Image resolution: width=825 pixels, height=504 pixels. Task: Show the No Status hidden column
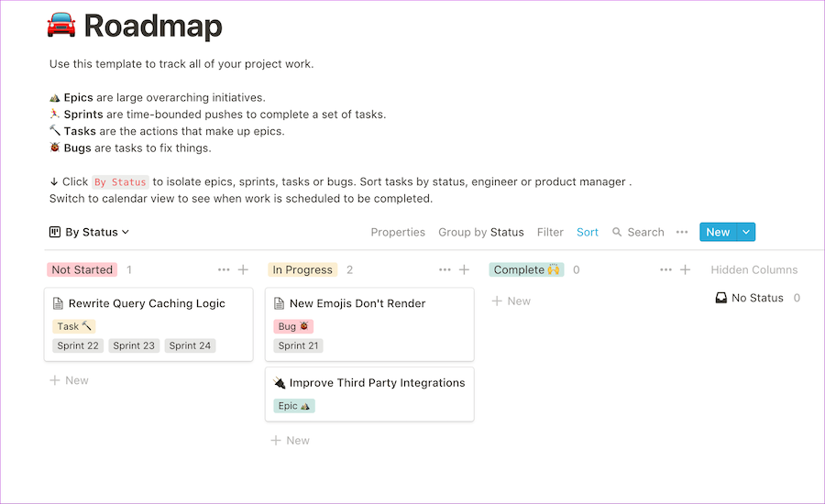[x=757, y=298]
